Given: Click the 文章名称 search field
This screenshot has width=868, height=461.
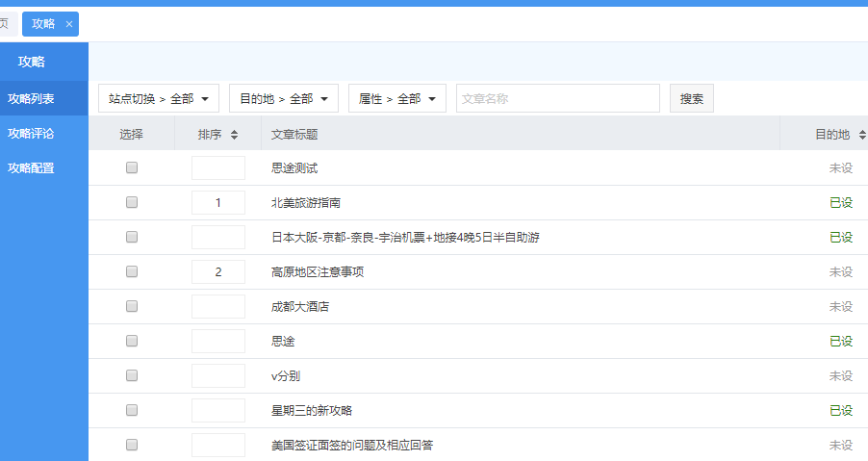Looking at the screenshot, I should (x=557, y=98).
